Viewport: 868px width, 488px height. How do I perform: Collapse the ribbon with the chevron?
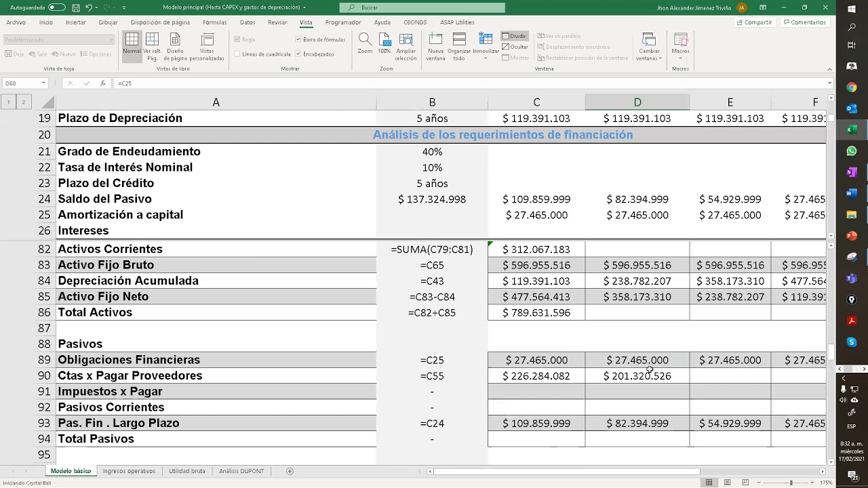(x=830, y=68)
